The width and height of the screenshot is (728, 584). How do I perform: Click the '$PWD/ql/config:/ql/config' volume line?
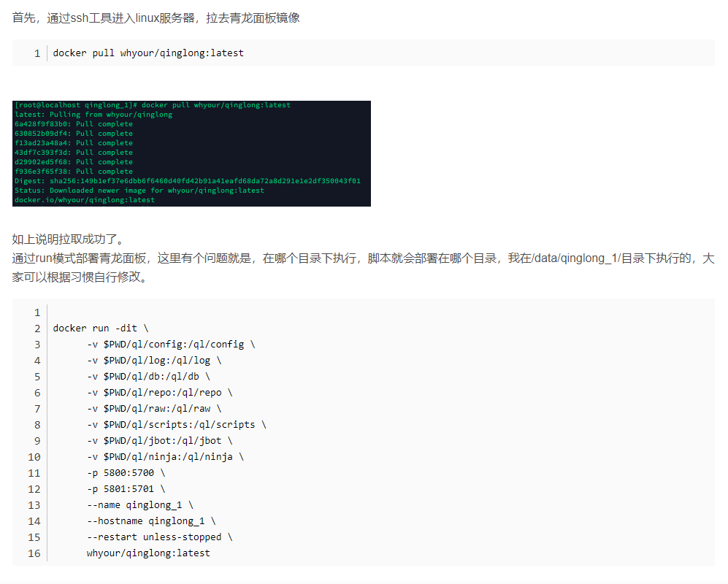pyautogui.click(x=171, y=345)
